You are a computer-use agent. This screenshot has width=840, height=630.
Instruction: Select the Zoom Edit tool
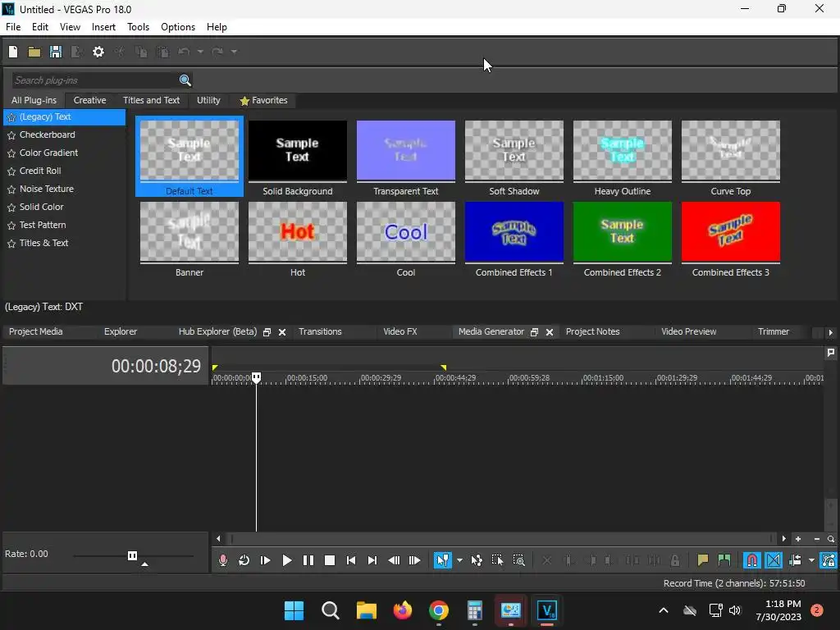pos(518,560)
